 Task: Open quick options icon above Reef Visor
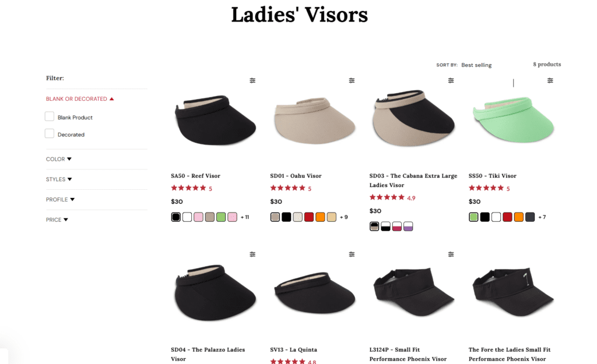(x=252, y=80)
